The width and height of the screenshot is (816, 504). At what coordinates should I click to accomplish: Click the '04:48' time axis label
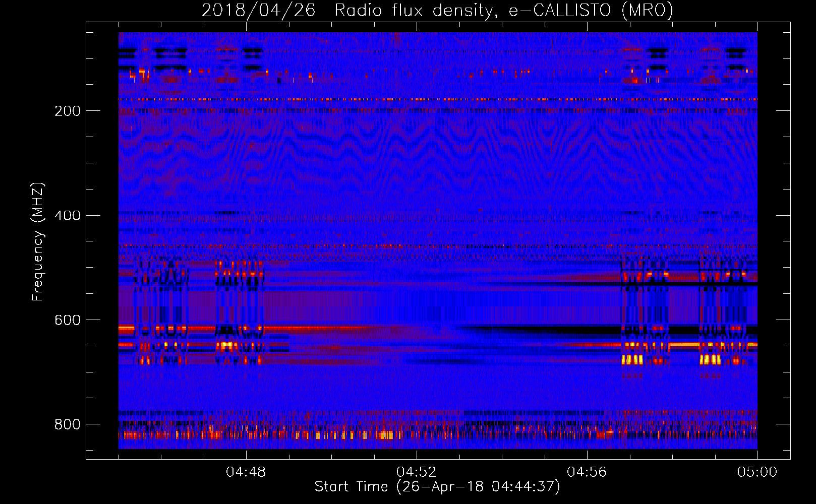click(246, 472)
